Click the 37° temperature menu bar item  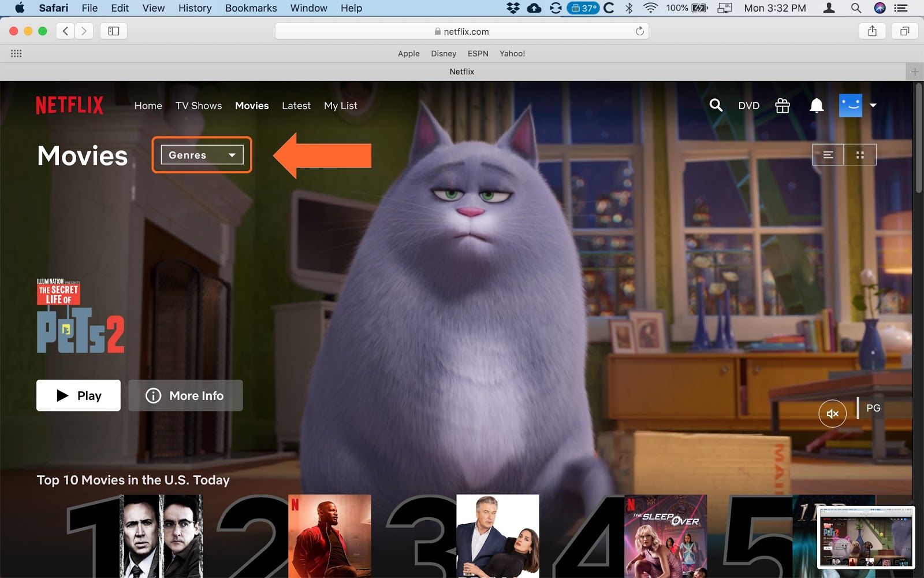click(583, 8)
